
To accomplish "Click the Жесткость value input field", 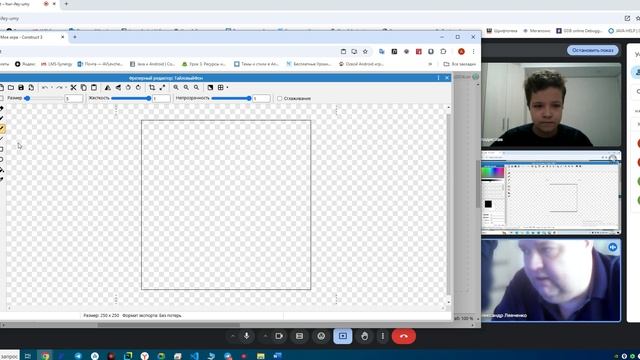I will (x=161, y=98).
